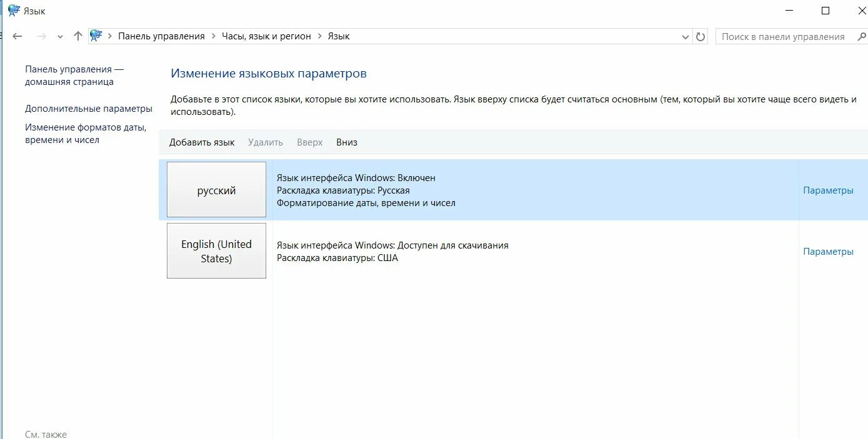The width and height of the screenshot is (868, 439).
Task: Click Язык in the breadcrumb path
Action: [340, 36]
